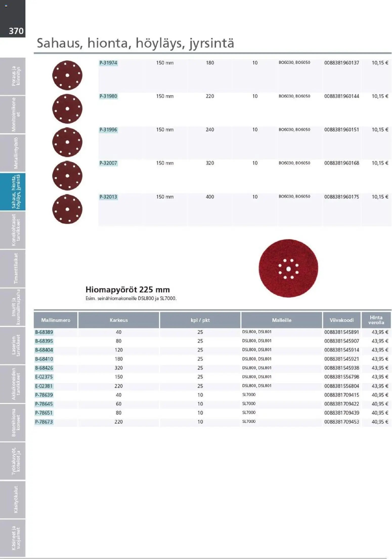Click the P-32013 sanding disc image

pyautogui.click(x=67, y=209)
